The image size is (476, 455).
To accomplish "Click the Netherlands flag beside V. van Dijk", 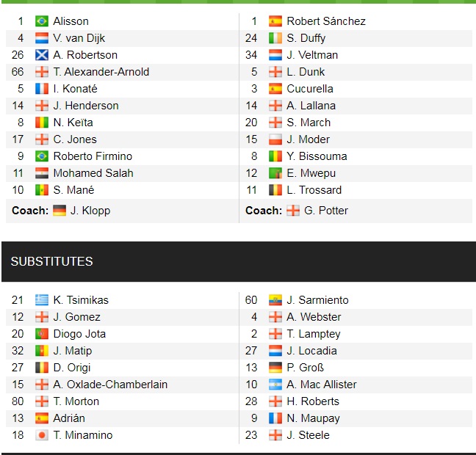I will pyautogui.click(x=42, y=38).
